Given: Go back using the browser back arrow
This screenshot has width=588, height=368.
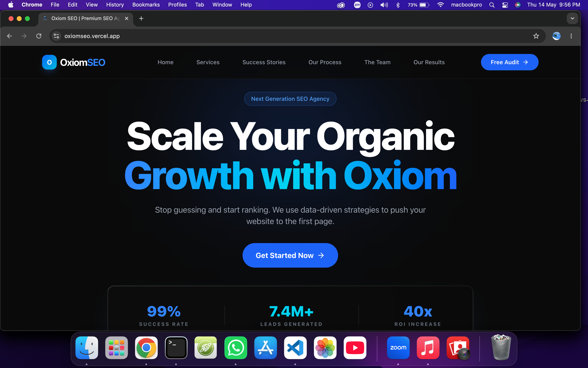Looking at the screenshot, I should pyautogui.click(x=9, y=36).
